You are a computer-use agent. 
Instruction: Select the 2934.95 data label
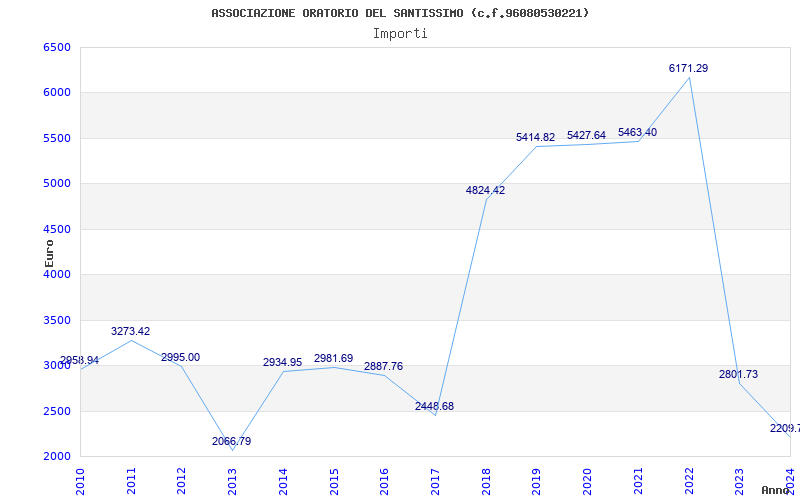click(x=282, y=363)
